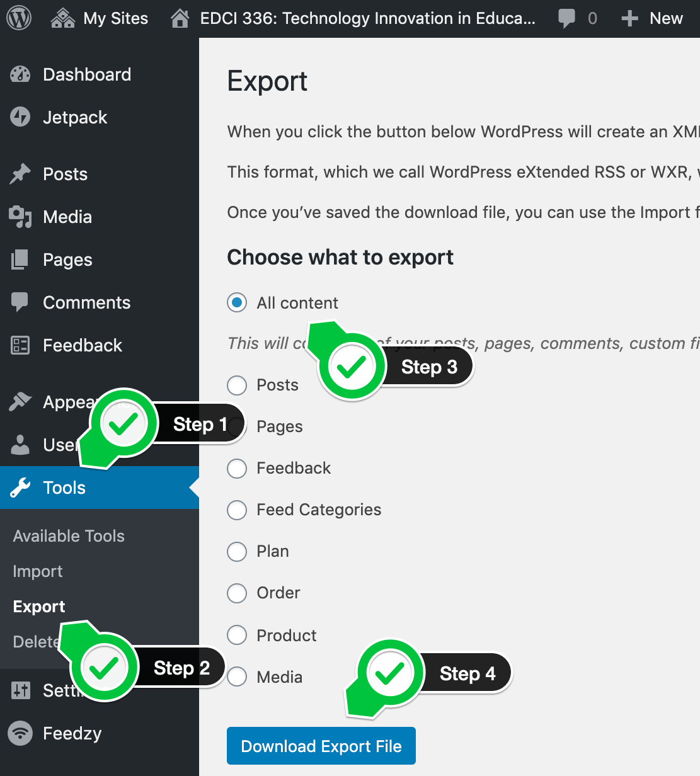Open Feedzy via its feed icon
This screenshot has height=776, width=700.
[20, 733]
